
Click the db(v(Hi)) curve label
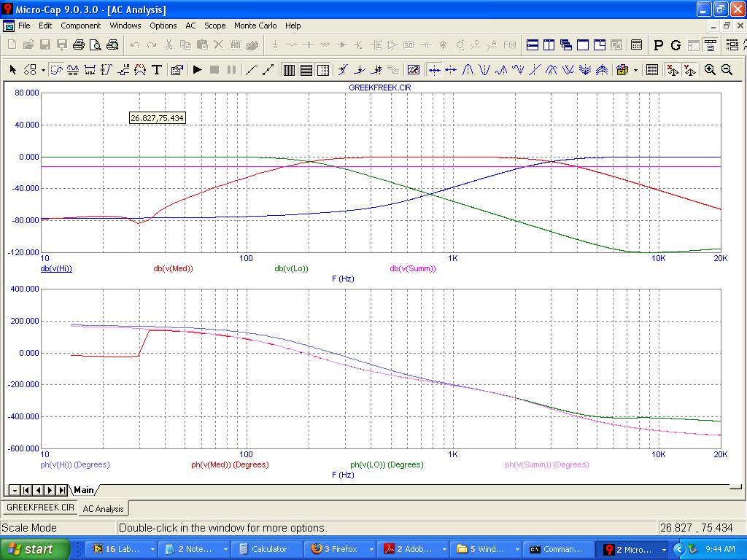pyautogui.click(x=56, y=268)
